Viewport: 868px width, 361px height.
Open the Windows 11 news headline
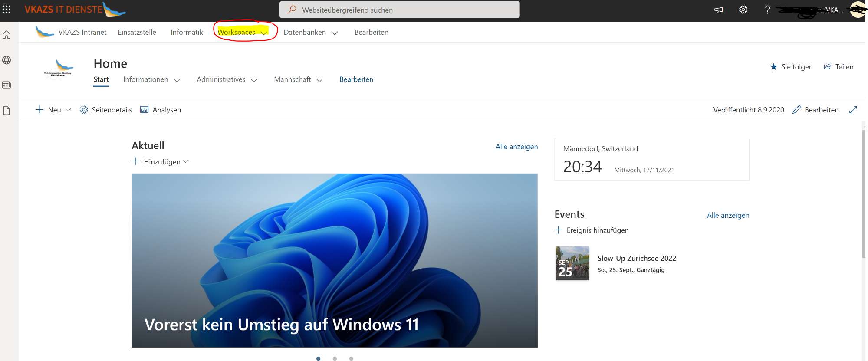coord(282,325)
